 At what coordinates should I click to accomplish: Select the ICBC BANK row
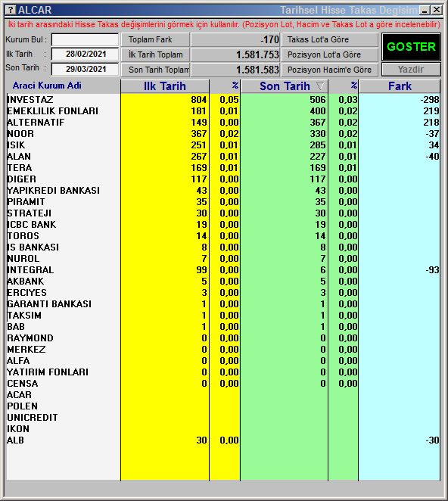pyautogui.click(x=223, y=225)
